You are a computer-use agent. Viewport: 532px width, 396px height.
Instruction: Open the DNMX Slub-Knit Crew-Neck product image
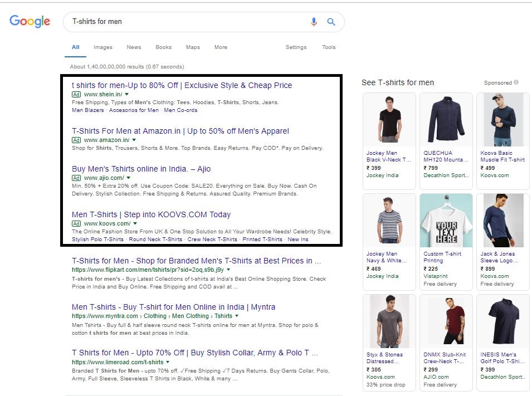(446, 321)
